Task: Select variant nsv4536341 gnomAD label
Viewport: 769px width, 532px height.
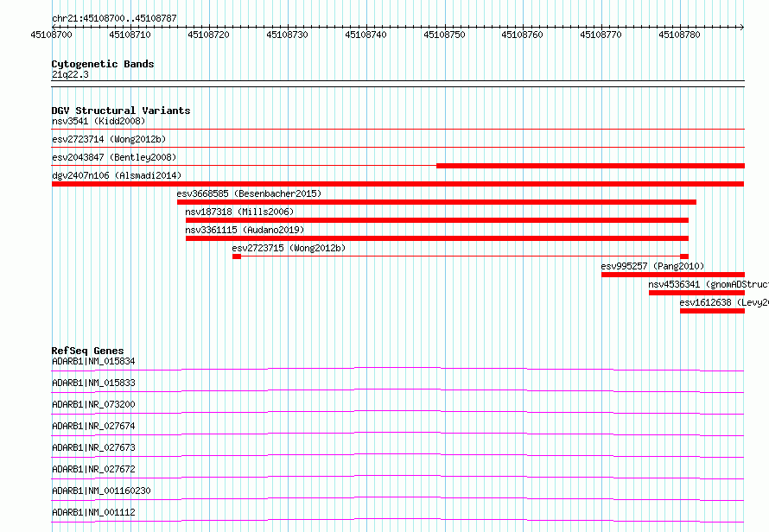Action: point(709,284)
